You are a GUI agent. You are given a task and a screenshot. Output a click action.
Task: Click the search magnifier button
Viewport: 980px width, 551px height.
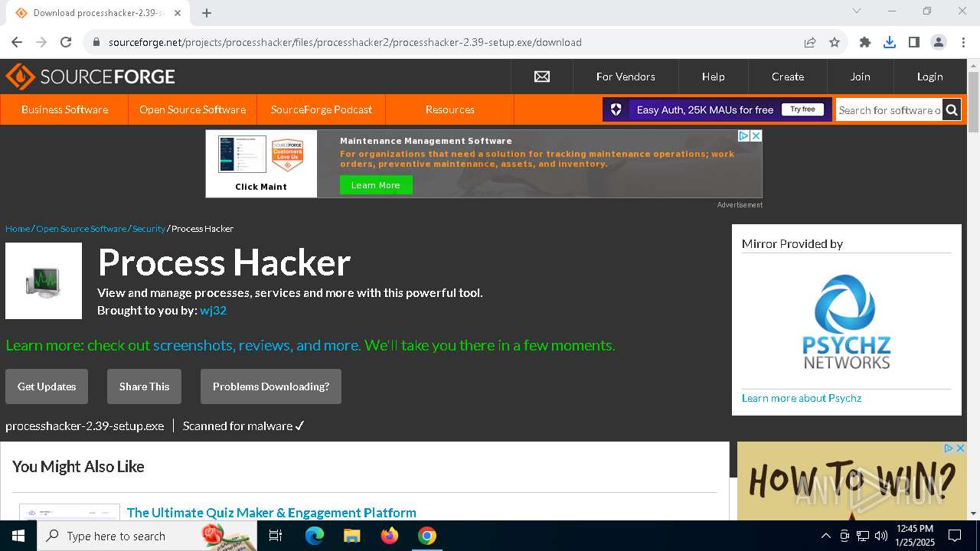[x=952, y=110]
